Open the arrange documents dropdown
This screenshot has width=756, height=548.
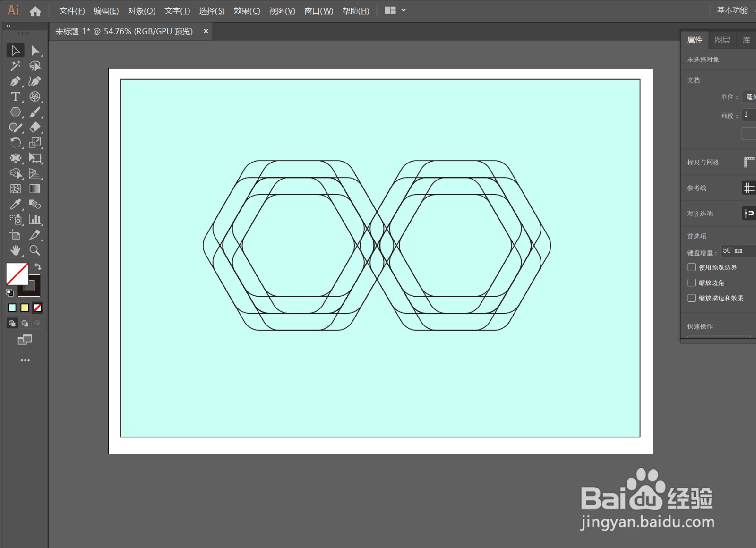395,10
